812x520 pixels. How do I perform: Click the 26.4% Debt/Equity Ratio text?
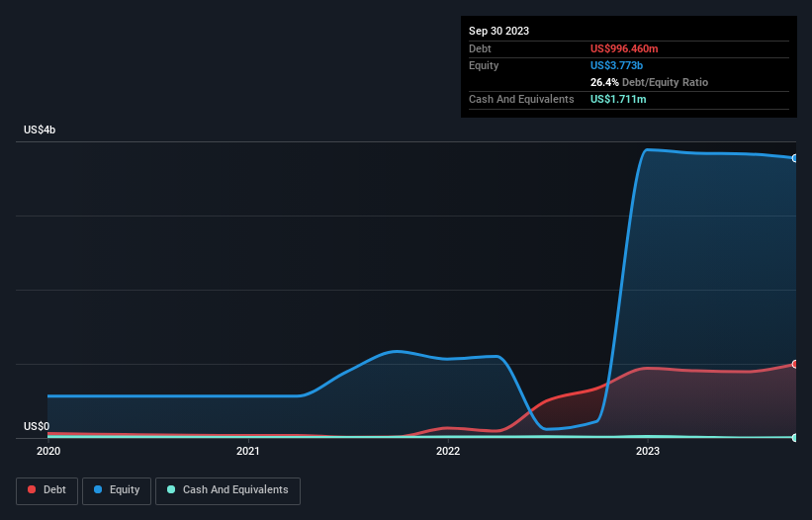(x=649, y=82)
